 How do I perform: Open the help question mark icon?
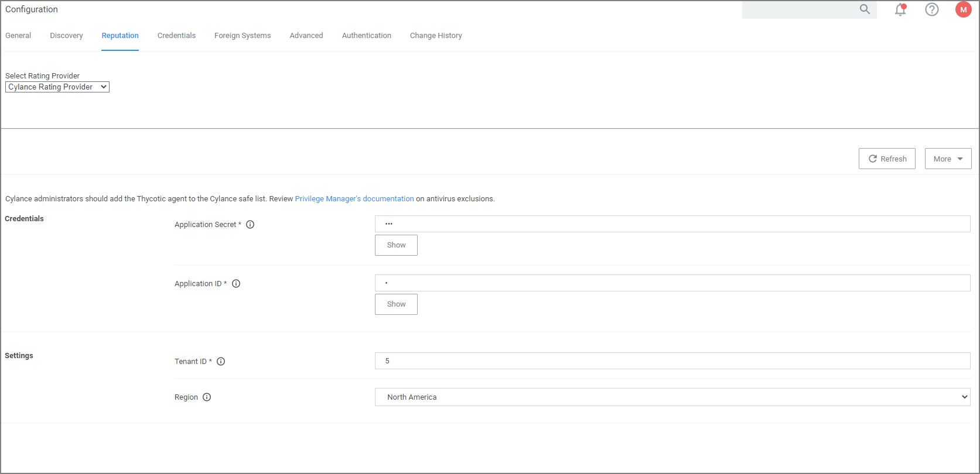(x=931, y=10)
